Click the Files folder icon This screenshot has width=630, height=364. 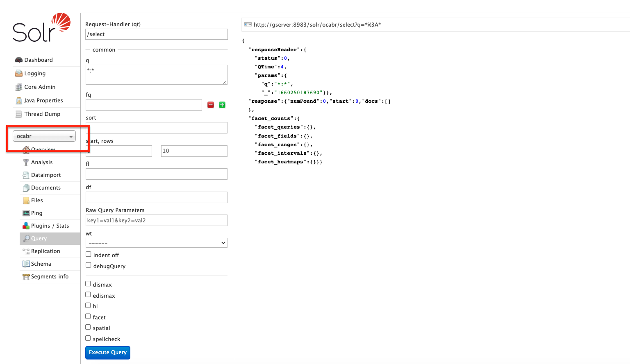click(26, 200)
